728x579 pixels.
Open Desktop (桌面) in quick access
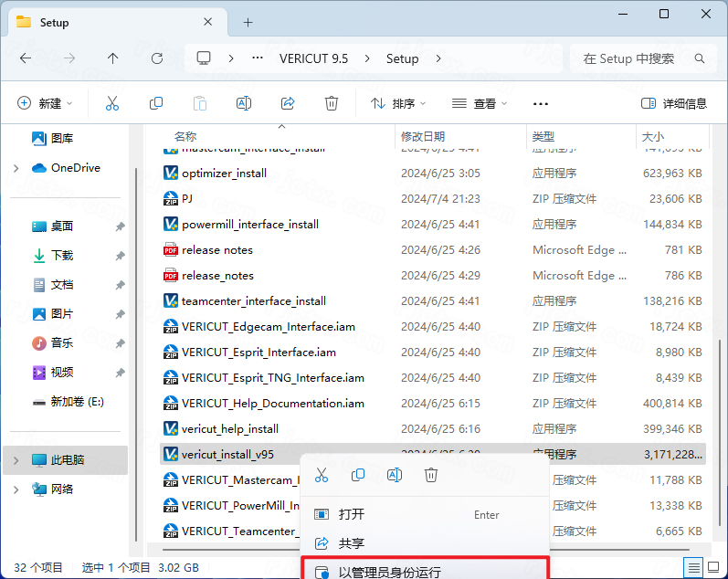point(52,226)
